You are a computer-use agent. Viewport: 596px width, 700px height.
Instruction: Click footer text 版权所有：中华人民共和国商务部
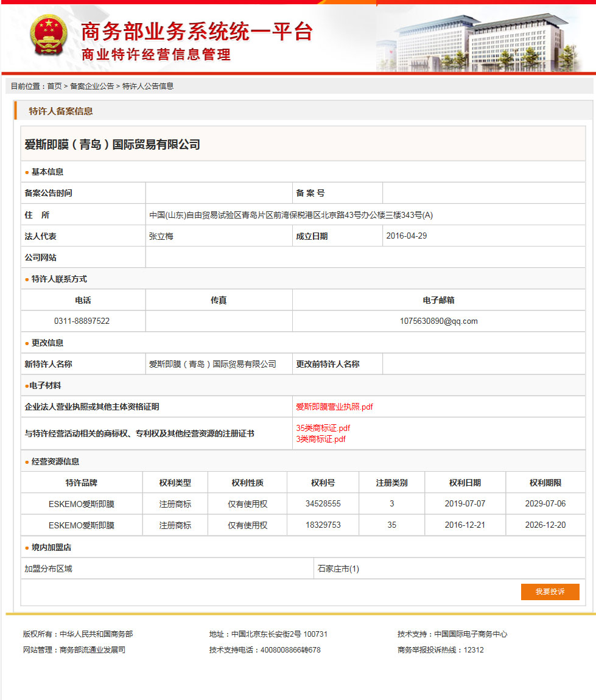[78, 634]
